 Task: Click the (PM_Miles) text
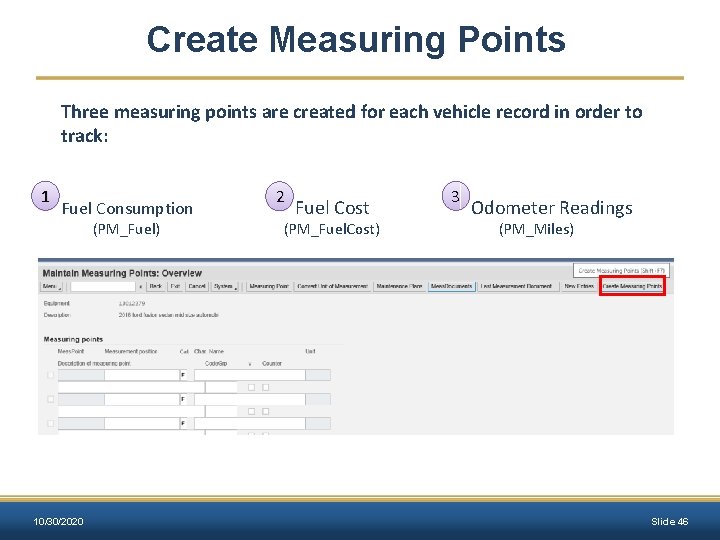(536, 229)
